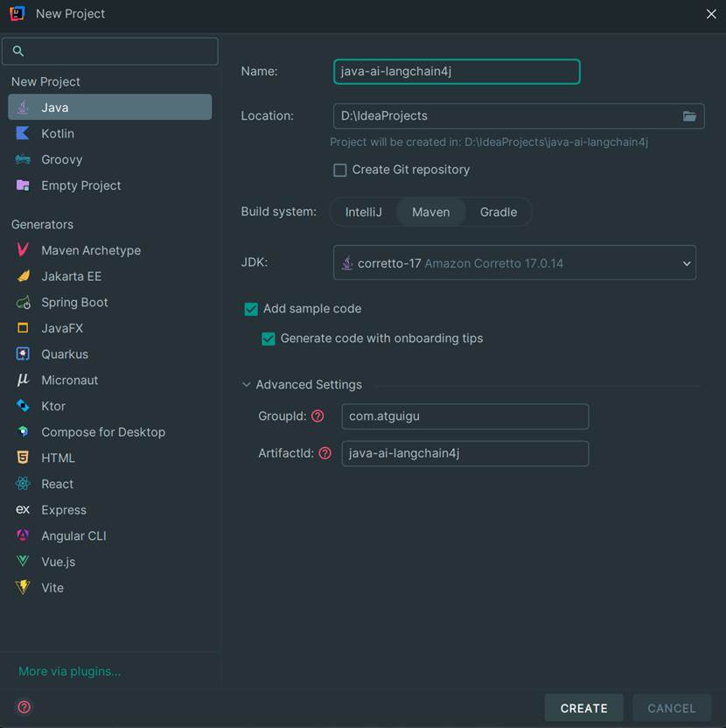This screenshot has height=728, width=726.
Task: Focus the project type search box
Action: pyautogui.click(x=110, y=51)
